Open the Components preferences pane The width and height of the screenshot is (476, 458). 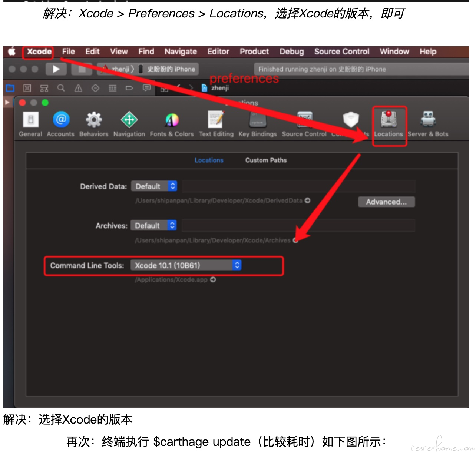pos(350,124)
